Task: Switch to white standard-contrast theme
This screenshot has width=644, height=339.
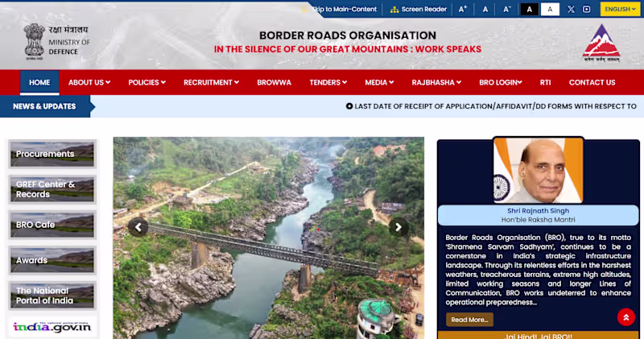Action: tap(550, 9)
